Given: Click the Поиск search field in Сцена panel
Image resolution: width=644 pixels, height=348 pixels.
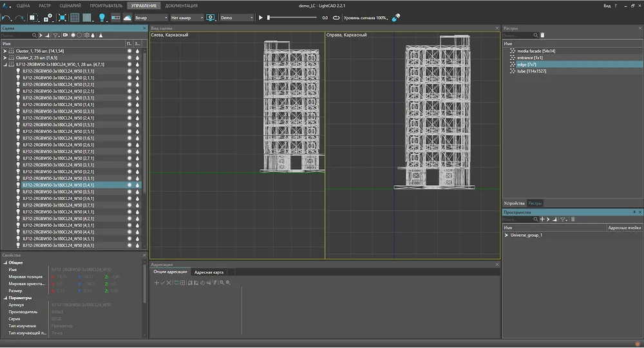Looking at the screenshot, I should point(16,35).
